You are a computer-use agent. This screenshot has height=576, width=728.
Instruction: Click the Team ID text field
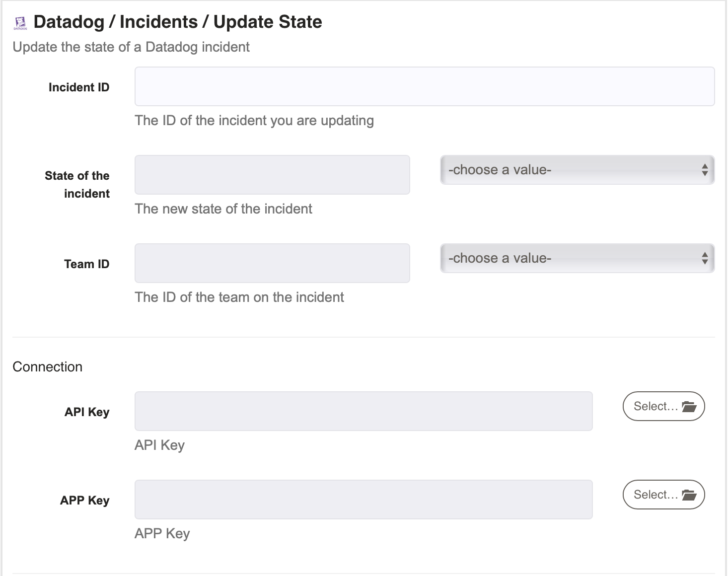[x=272, y=263]
